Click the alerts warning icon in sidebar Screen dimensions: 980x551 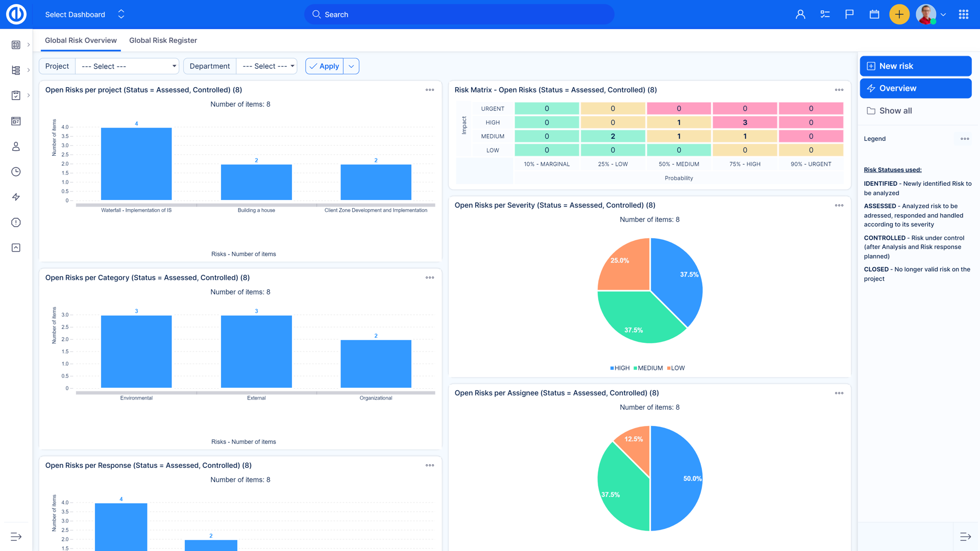coord(15,222)
